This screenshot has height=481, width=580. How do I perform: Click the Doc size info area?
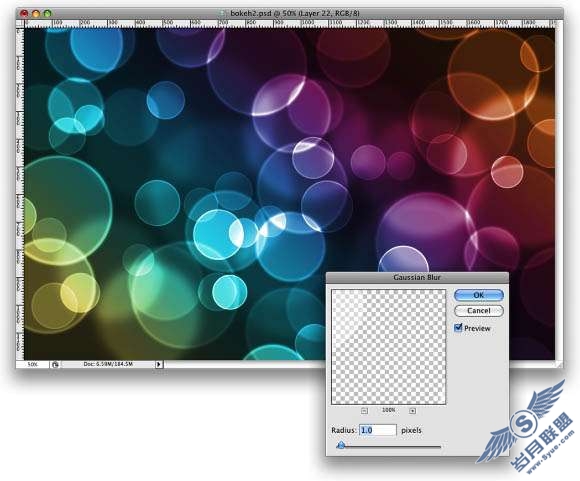(107, 364)
